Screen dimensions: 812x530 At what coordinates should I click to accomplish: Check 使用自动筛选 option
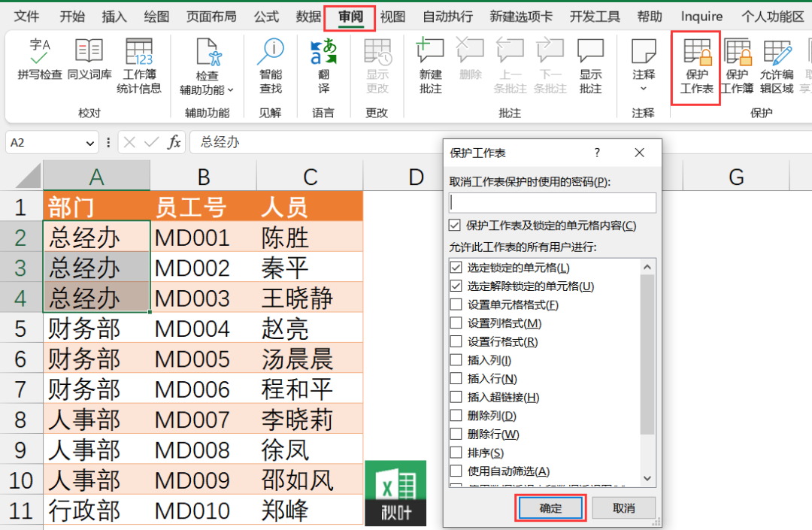point(456,471)
